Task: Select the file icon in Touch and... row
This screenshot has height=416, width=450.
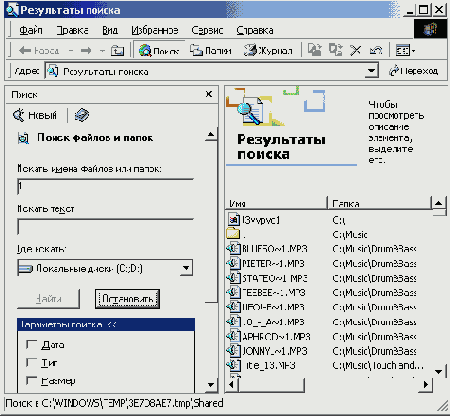Action: coord(233,365)
